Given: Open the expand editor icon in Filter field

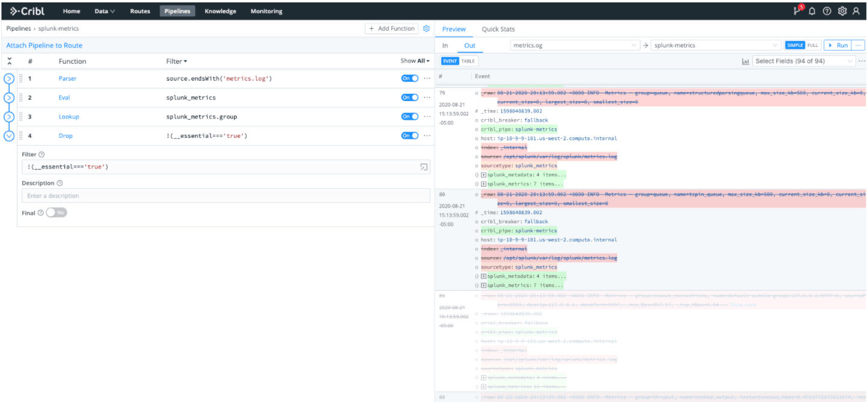Looking at the screenshot, I should 424,167.
